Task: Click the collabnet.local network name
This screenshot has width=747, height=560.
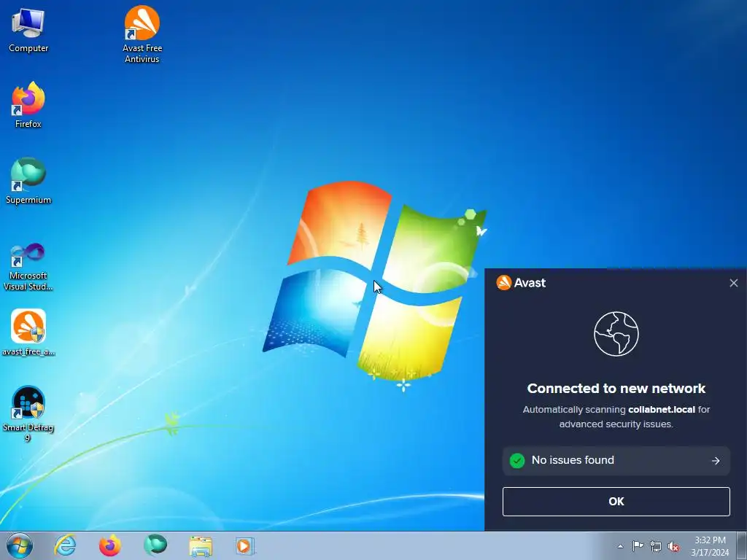Action: point(661,410)
